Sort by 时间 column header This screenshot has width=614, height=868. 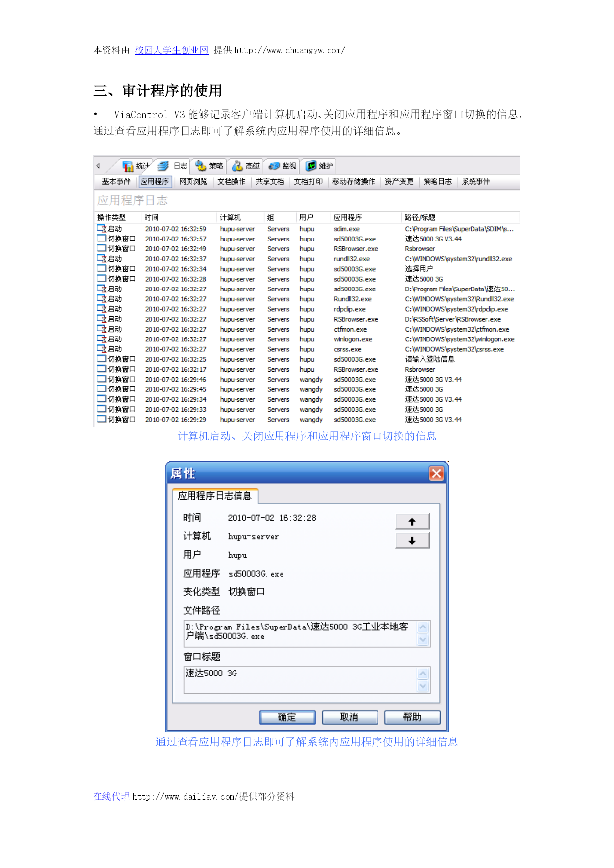[x=180, y=217]
